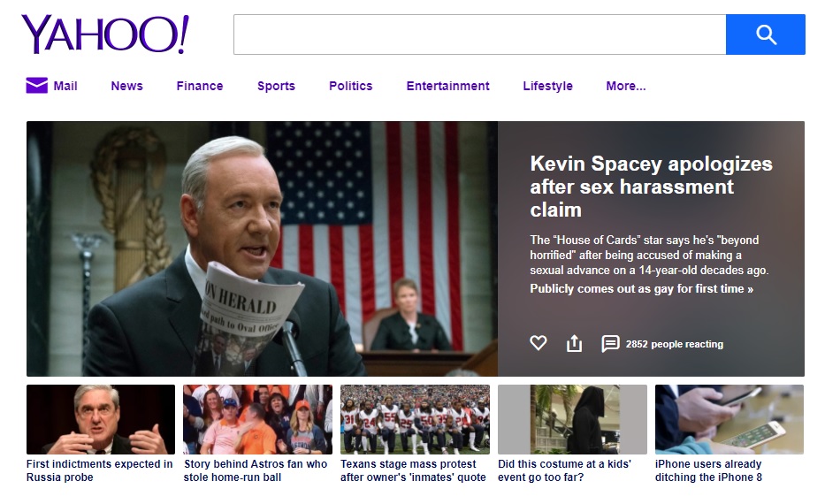Click the Yahoo logo
Viewport: 825px width, 504px height.
click(104, 34)
